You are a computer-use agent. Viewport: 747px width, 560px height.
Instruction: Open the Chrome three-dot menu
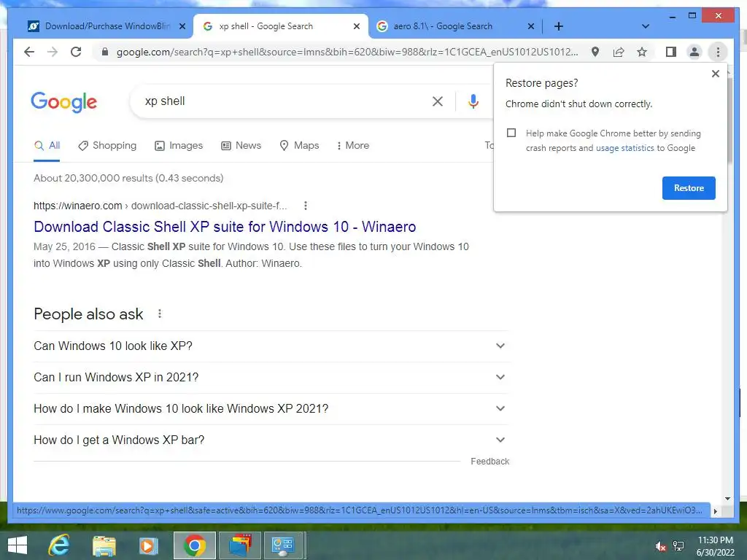718,52
